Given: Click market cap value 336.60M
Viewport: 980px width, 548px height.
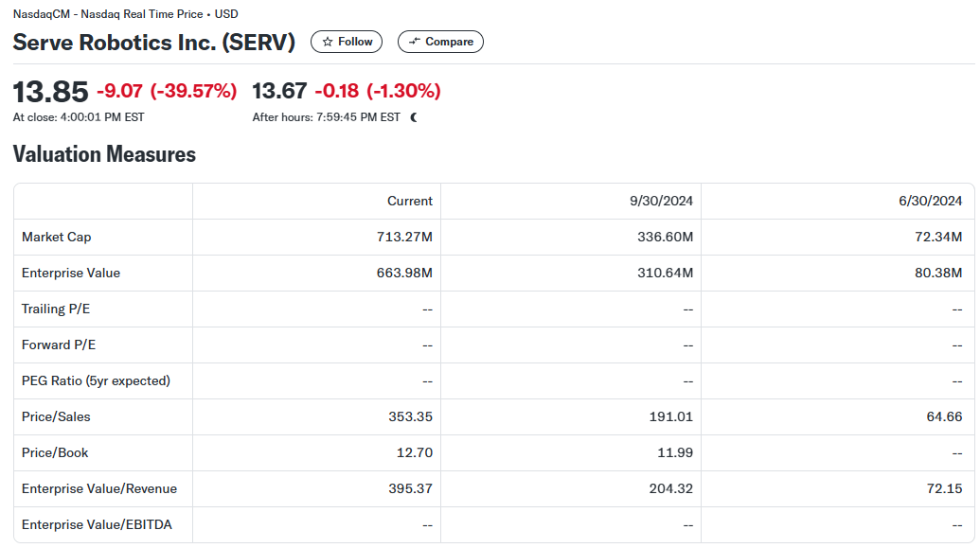Looking at the screenshot, I should coord(665,238).
